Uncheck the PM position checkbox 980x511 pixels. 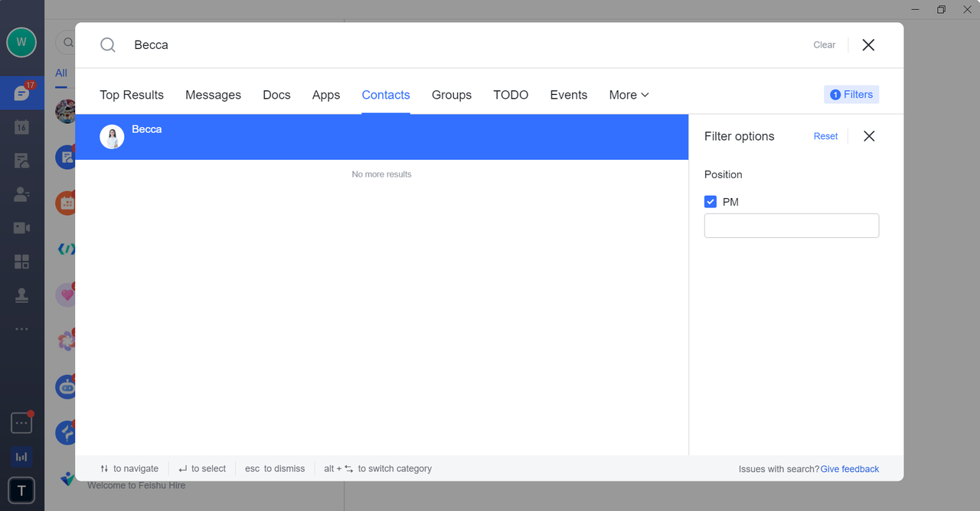click(x=710, y=202)
